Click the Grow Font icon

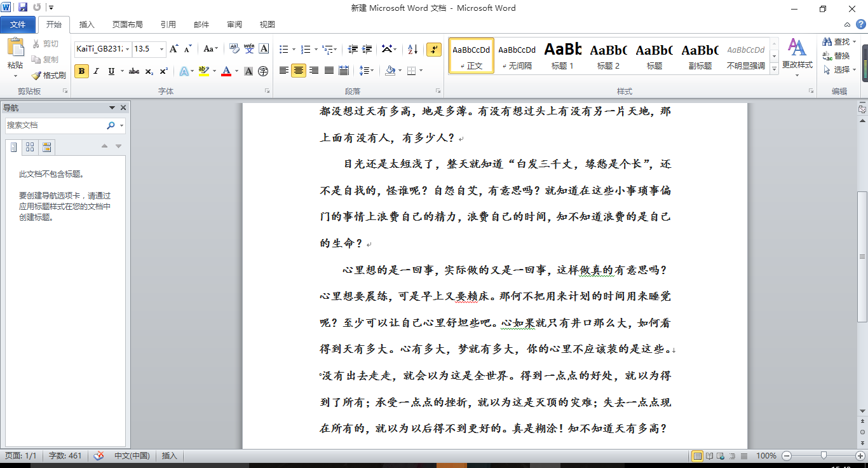pos(174,49)
